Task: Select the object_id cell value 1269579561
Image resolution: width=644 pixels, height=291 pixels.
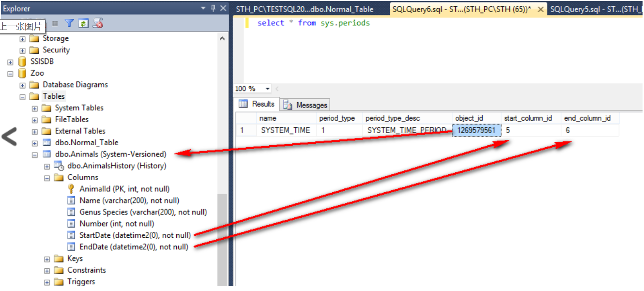Action: (x=476, y=129)
